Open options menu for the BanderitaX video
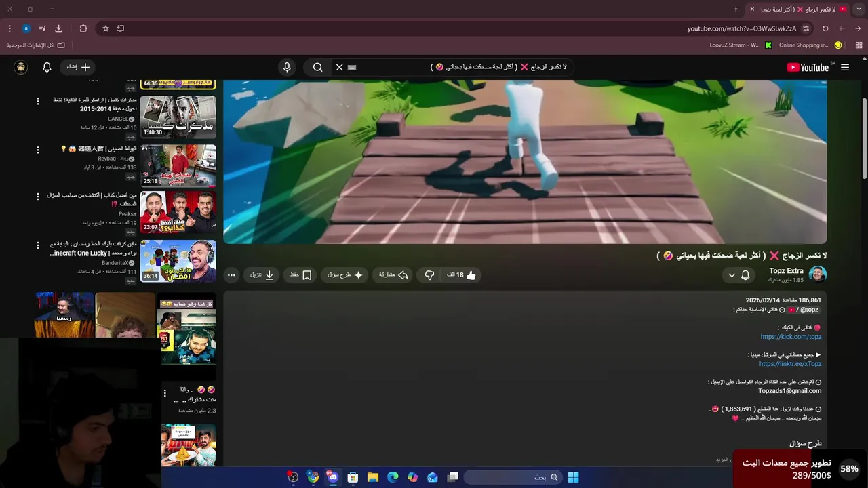Viewport: 868px width, 488px height. pyautogui.click(x=38, y=245)
